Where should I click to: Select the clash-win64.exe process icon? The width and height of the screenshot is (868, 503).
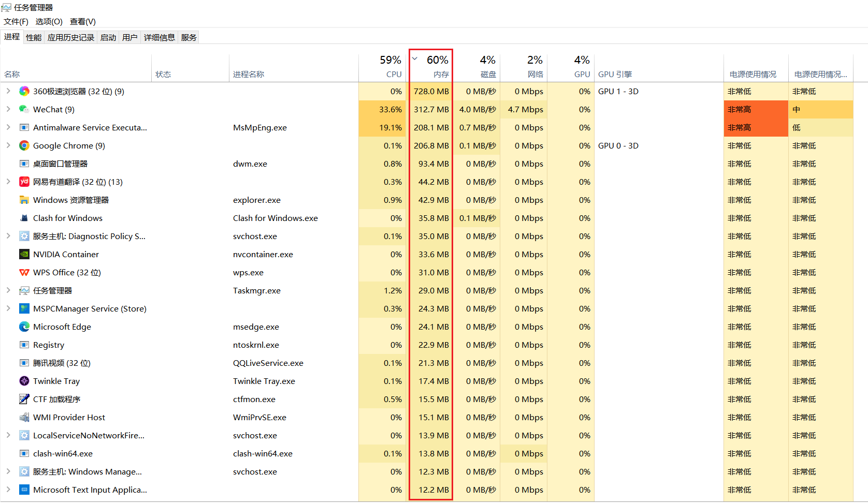pyautogui.click(x=24, y=454)
